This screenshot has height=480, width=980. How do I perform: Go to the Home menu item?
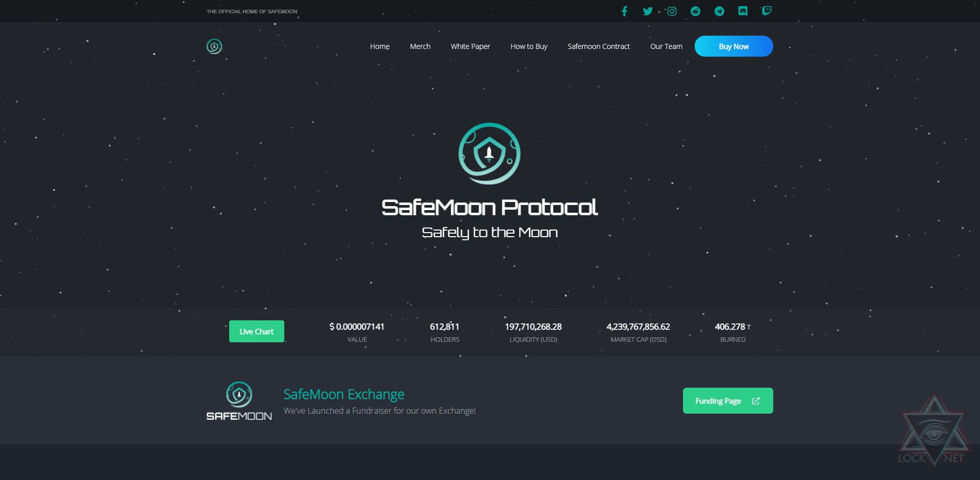pos(380,46)
